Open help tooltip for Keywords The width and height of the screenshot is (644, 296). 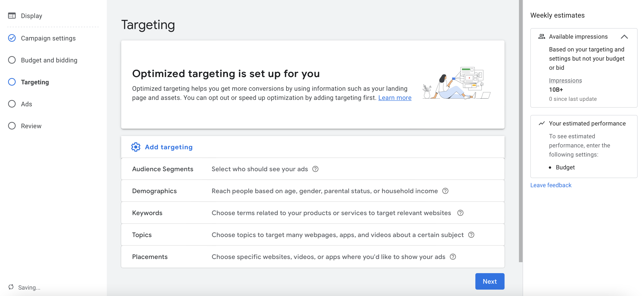[x=460, y=213]
